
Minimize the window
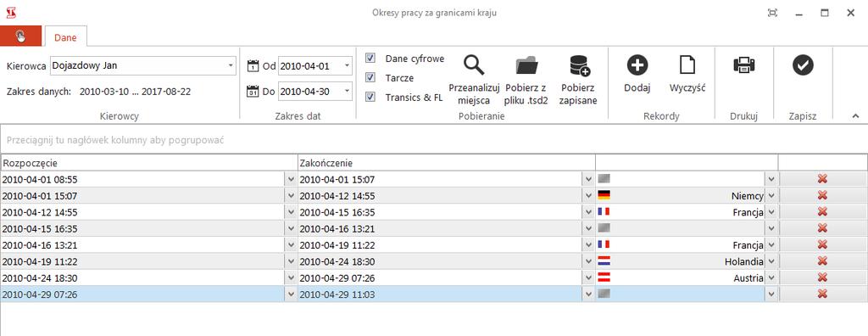(798, 14)
